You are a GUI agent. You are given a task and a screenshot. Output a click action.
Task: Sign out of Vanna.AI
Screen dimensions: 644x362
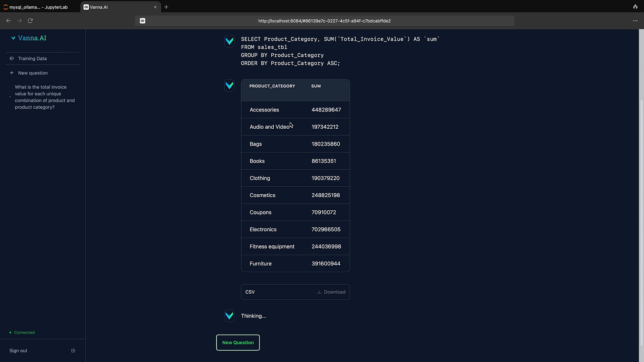click(19, 351)
